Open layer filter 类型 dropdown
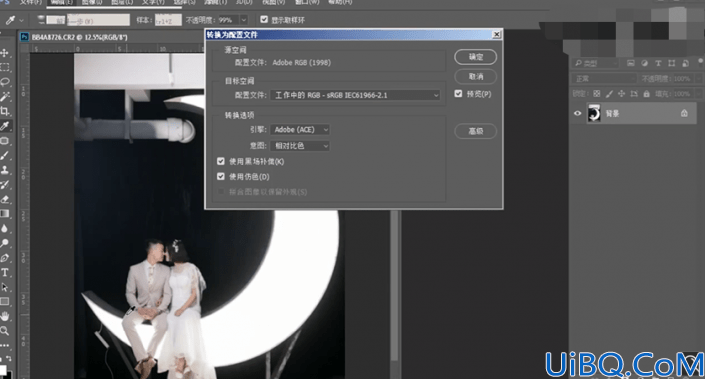Screen dimensions: 705x379 [596, 63]
